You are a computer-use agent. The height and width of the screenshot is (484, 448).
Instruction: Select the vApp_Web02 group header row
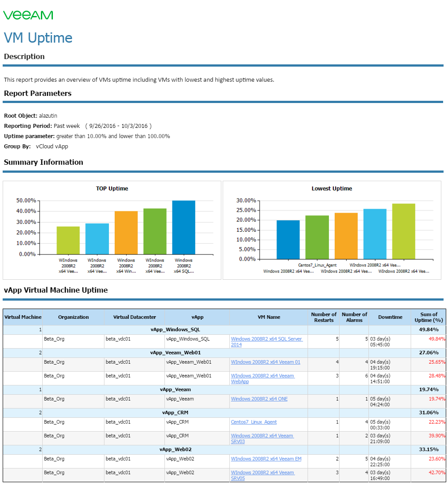click(x=224, y=449)
